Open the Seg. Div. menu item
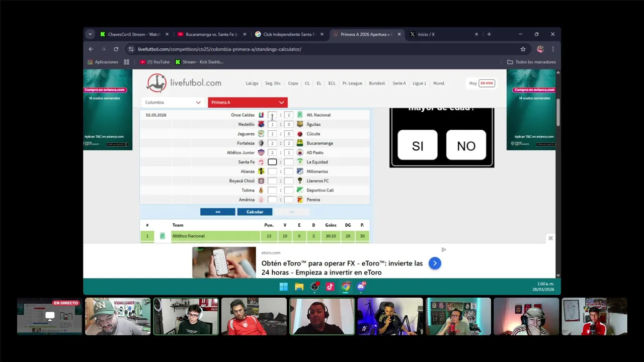Image resolution: width=644 pixels, height=362 pixels. click(273, 83)
